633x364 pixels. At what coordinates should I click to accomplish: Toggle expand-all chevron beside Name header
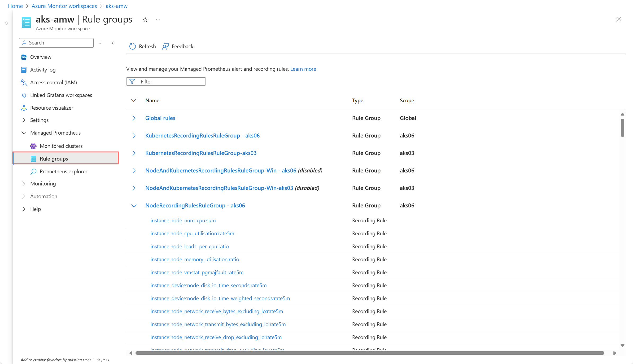pos(134,100)
